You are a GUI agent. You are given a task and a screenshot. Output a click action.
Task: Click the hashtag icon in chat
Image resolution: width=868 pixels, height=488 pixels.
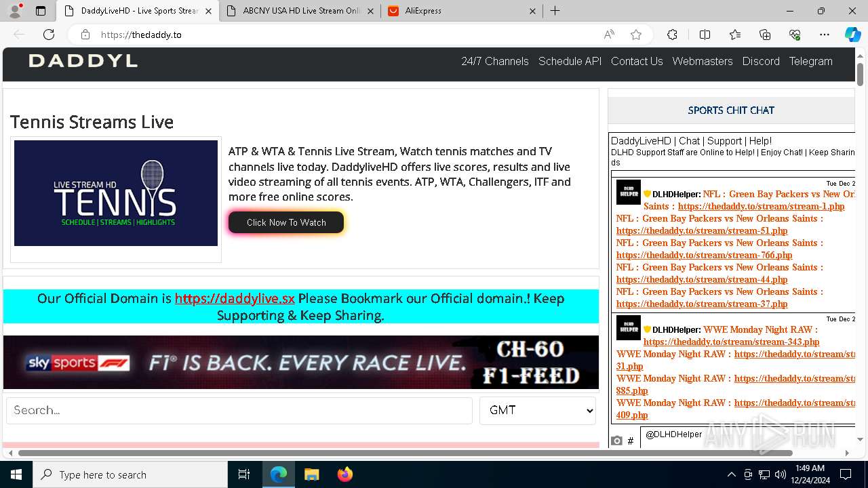click(631, 441)
